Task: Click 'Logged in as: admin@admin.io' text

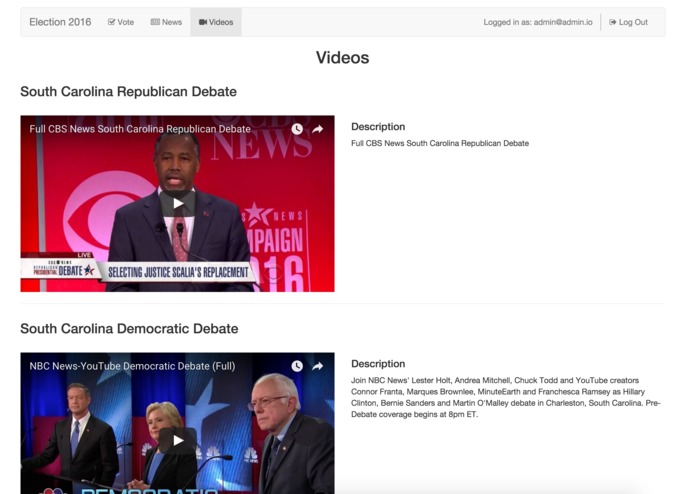Action: (x=538, y=22)
